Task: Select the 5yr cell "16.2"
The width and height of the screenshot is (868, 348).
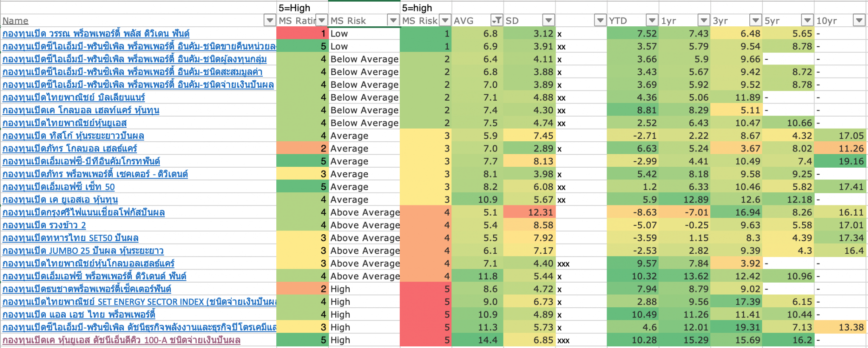Action: [x=787, y=340]
